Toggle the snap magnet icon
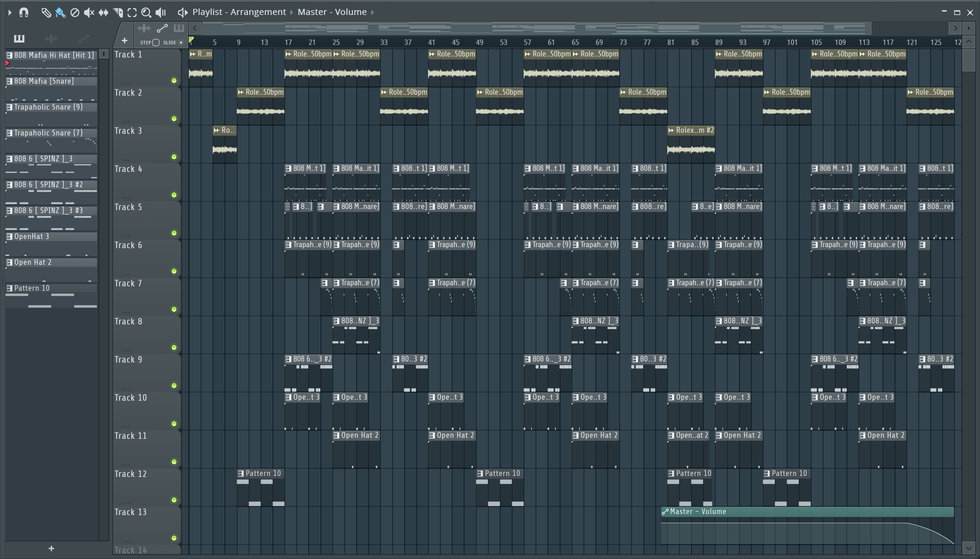 tap(24, 13)
